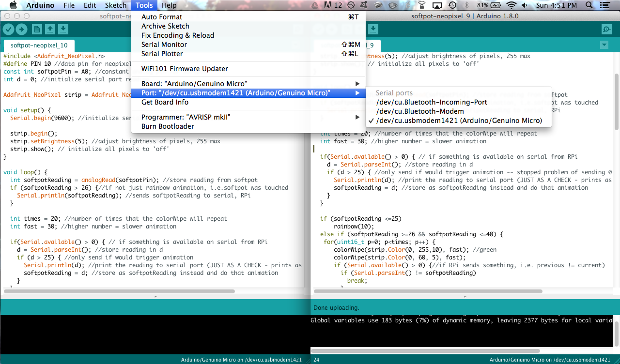620x364 pixels.
Task: Check the battery status icon
Action: 496,5
